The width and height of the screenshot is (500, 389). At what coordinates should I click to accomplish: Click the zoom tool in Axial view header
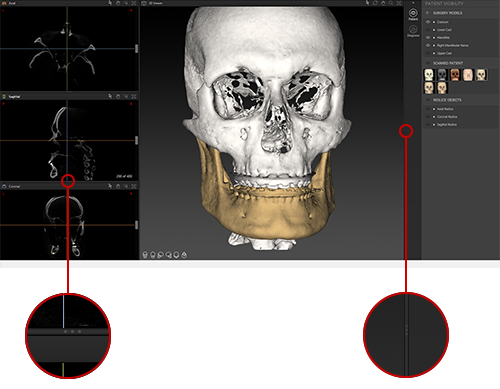126,3
